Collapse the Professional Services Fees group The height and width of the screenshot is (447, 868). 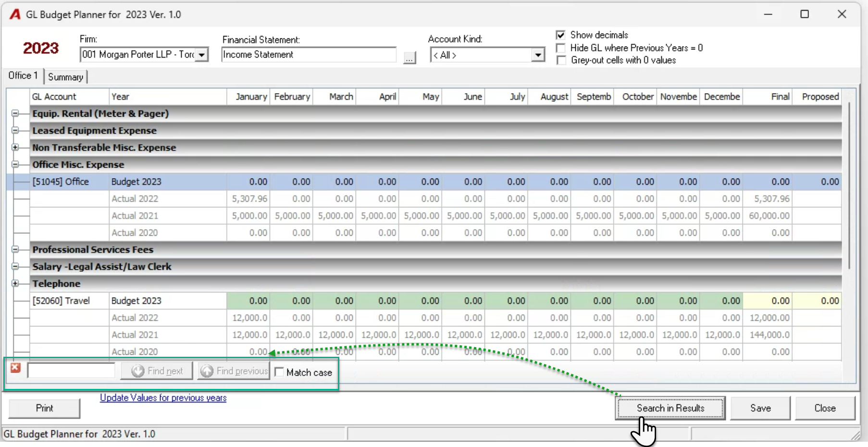tap(15, 250)
